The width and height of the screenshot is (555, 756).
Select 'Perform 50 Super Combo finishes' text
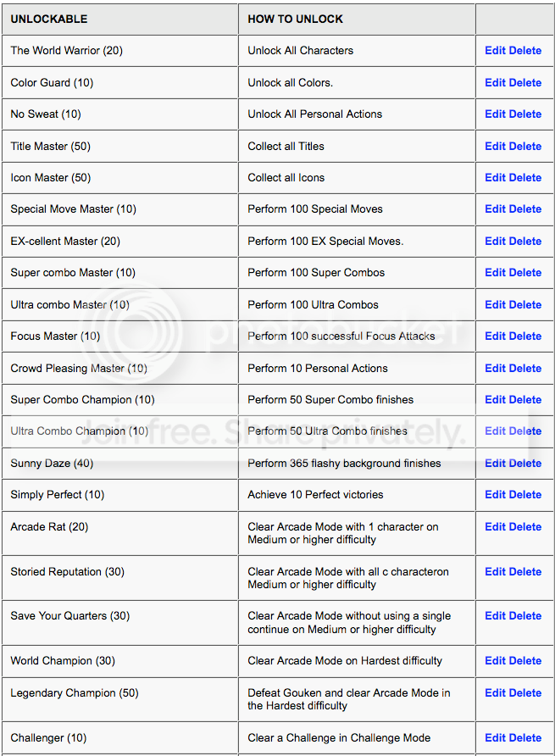(330, 400)
